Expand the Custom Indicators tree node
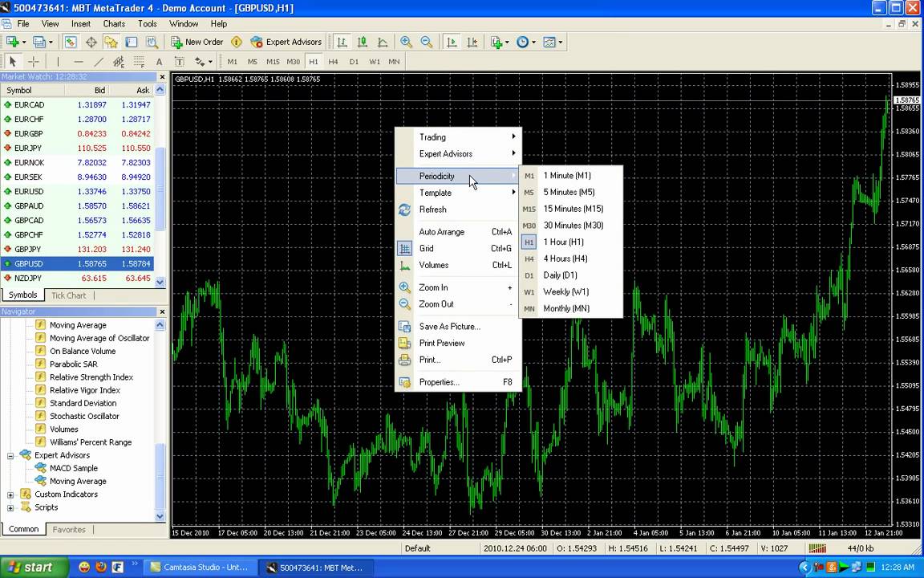Viewport: 924px width, 578px height. [10, 495]
